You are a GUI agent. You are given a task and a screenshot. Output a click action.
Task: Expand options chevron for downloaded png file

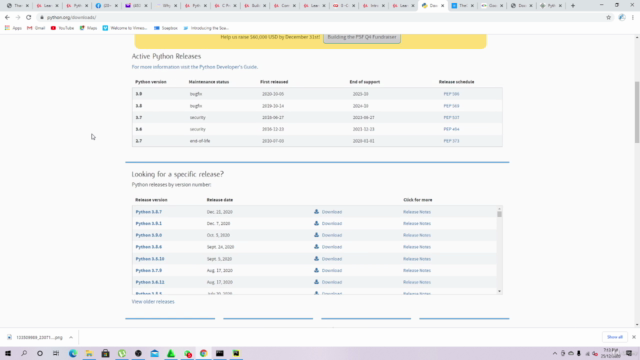pos(71,338)
